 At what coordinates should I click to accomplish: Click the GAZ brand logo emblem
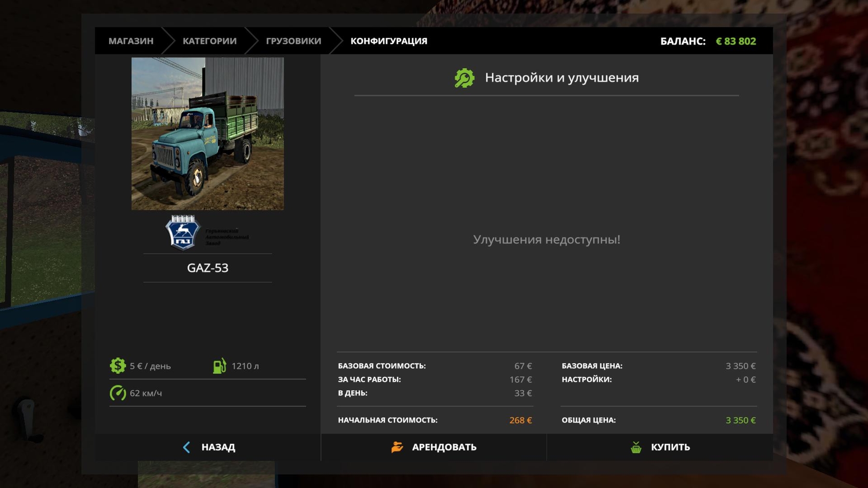coord(182,233)
